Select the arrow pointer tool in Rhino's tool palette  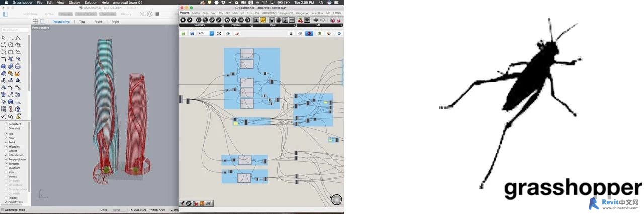tap(4, 38)
